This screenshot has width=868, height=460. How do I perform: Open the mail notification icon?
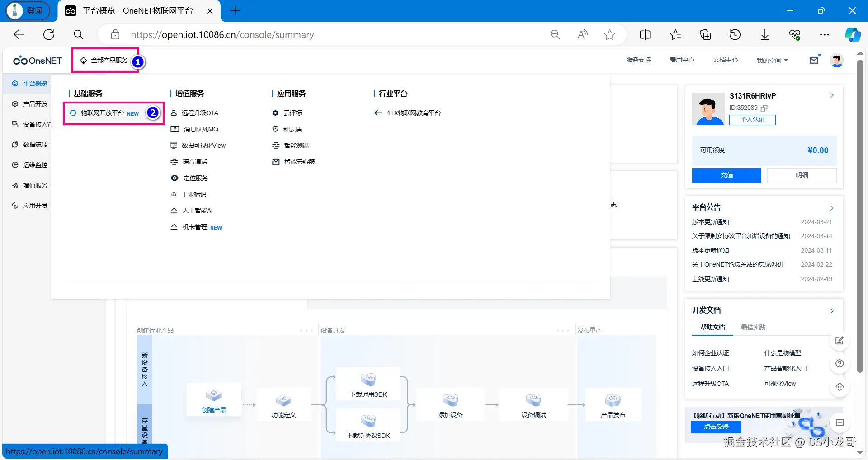pos(814,60)
